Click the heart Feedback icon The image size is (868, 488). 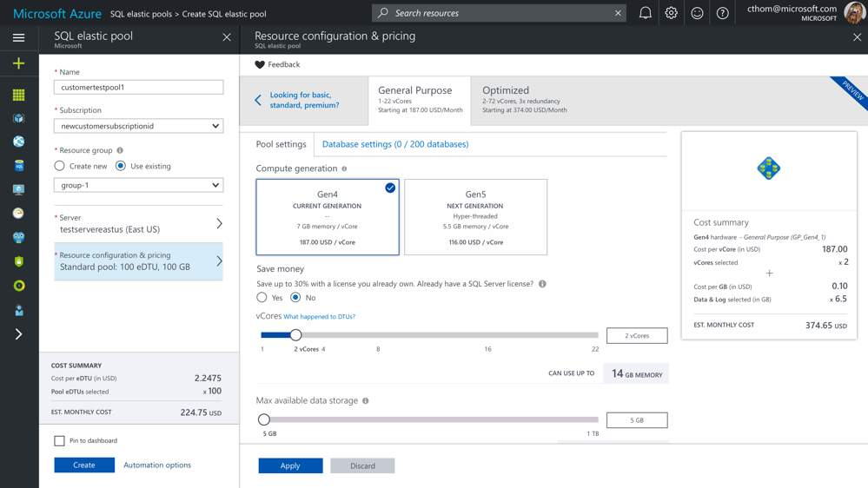[260, 65]
